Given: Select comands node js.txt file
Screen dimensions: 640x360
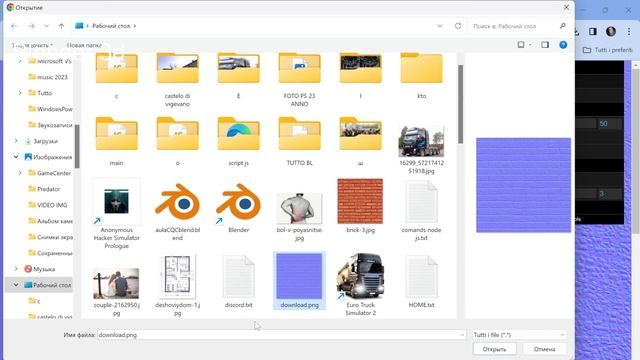Looking at the screenshot, I should point(421,211).
